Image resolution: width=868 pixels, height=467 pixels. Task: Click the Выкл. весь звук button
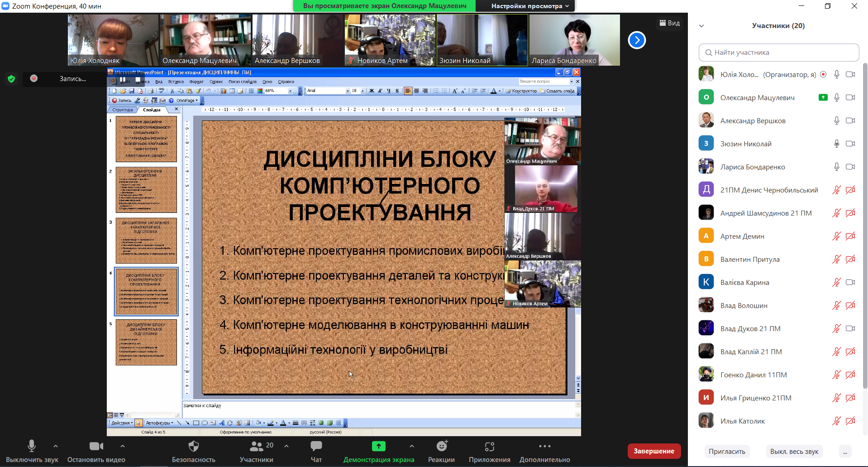[794, 451]
